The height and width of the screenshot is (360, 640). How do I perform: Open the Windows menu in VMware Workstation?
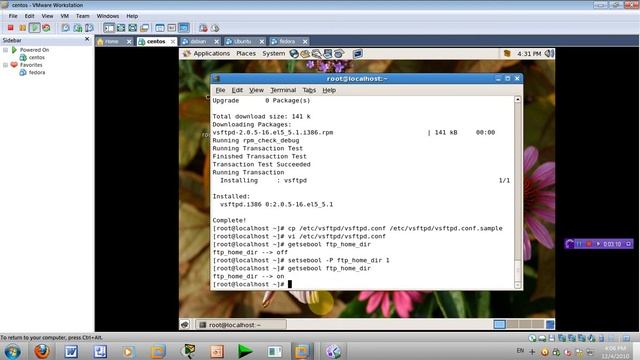(108, 16)
